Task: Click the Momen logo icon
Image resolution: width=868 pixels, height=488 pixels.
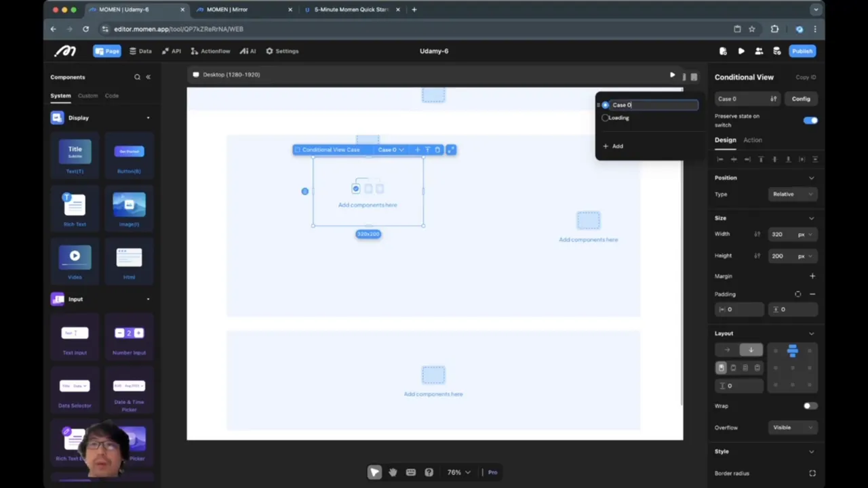Action: [65, 51]
